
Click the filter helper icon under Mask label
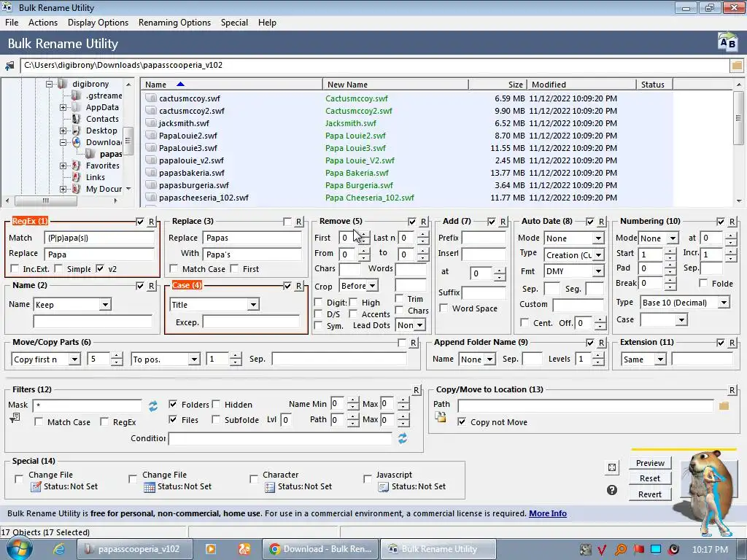coord(15,418)
